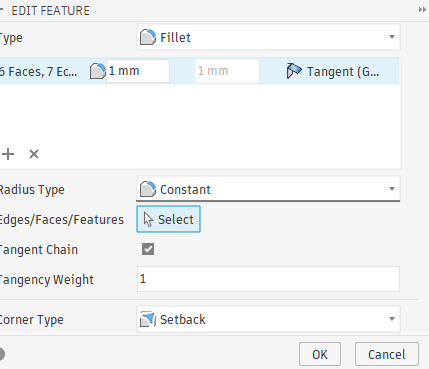Add a new selection set with plus
The image size is (429, 369).
8,154
